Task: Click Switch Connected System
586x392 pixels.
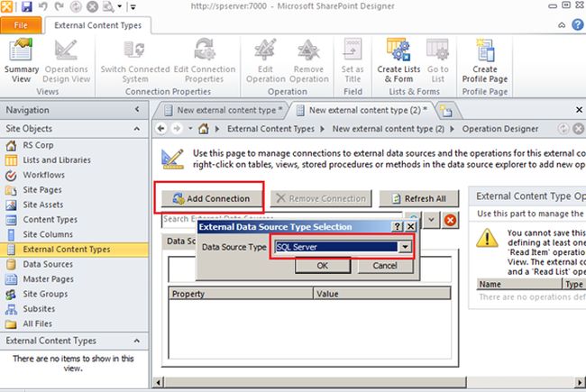Action: 135,61
